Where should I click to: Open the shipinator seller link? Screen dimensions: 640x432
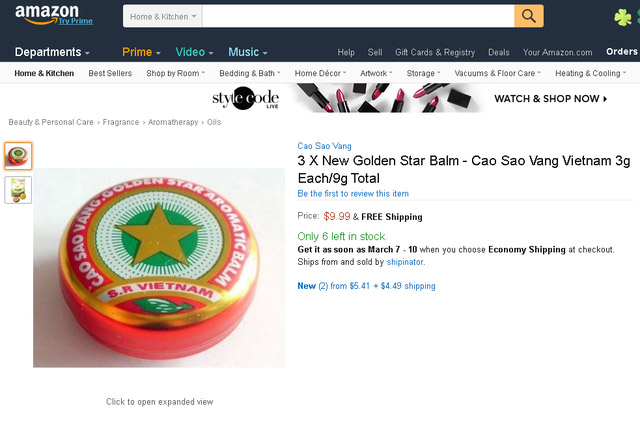(403, 262)
